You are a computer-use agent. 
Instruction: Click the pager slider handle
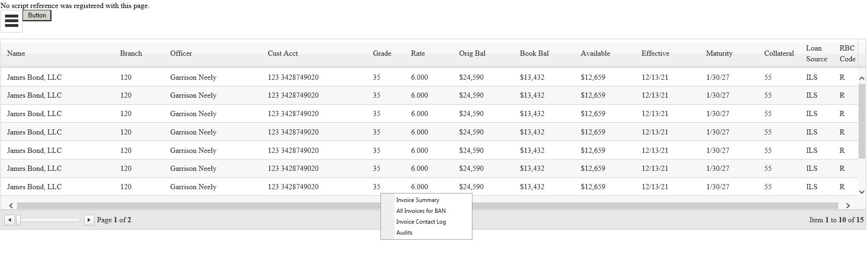pyautogui.click(x=18, y=220)
